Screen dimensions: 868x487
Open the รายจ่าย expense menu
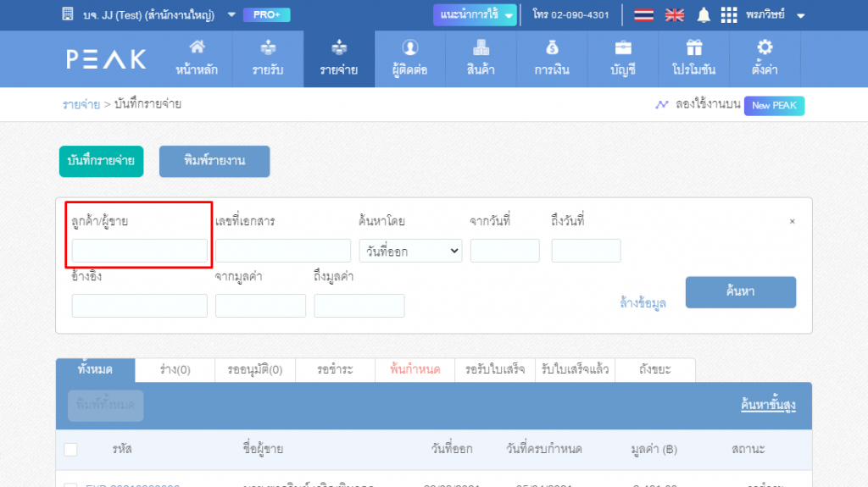click(x=339, y=58)
